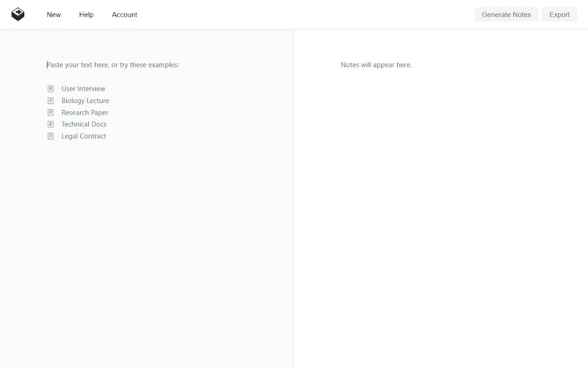
Task: Load the Research Paper example
Action: click(x=85, y=112)
